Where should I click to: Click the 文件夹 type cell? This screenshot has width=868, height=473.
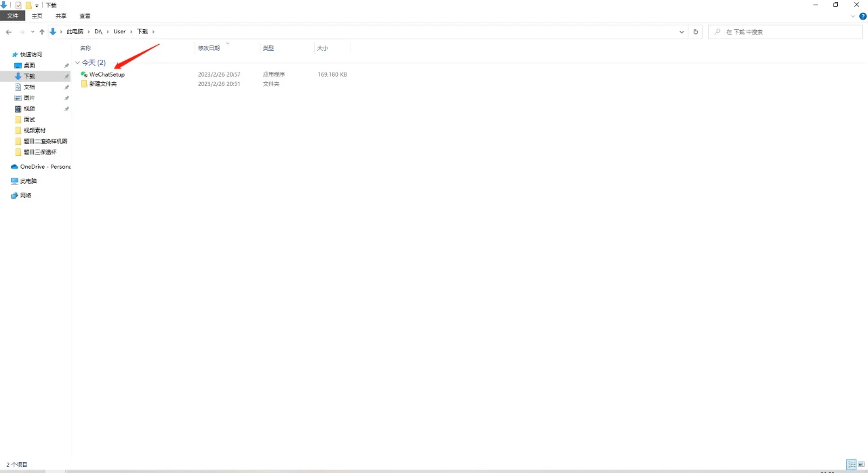[x=271, y=84]
